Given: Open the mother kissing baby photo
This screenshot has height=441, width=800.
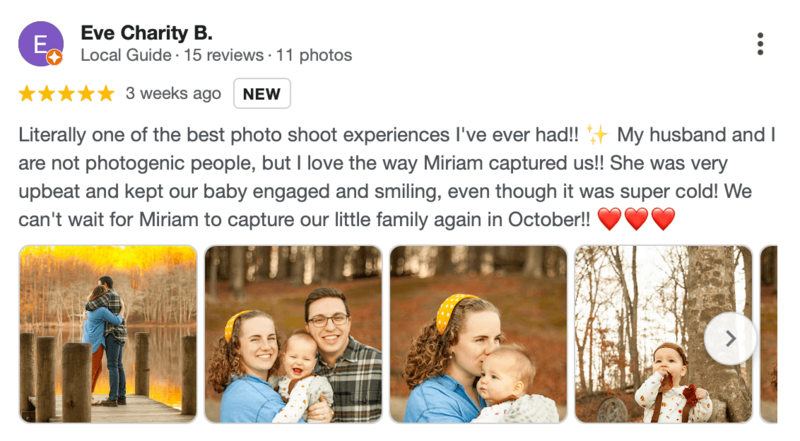Looking at the screenshot, I should 478,334.
